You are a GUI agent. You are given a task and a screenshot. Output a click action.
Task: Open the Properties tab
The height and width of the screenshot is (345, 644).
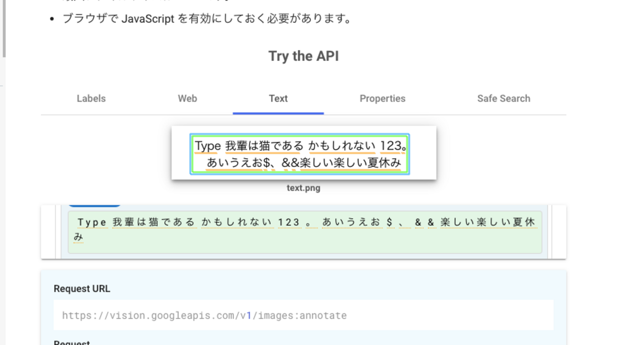[x=382, y=99]
